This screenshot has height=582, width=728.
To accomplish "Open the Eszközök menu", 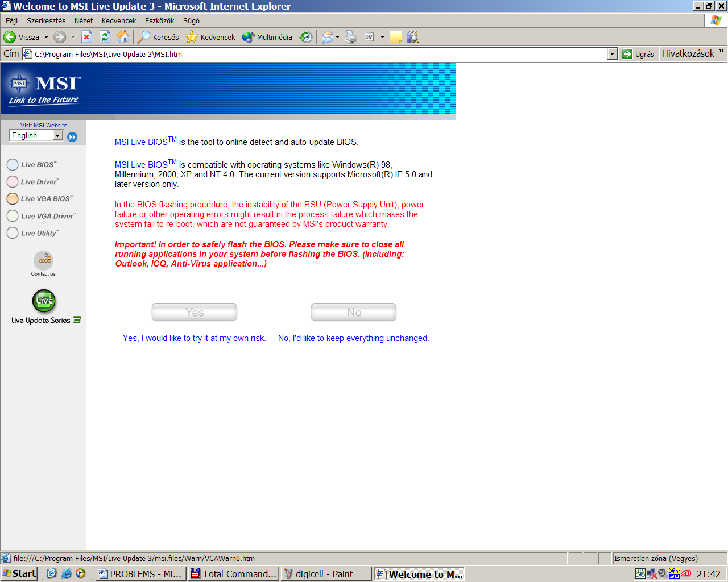I will pyautogui.click(x=160, y=20).
